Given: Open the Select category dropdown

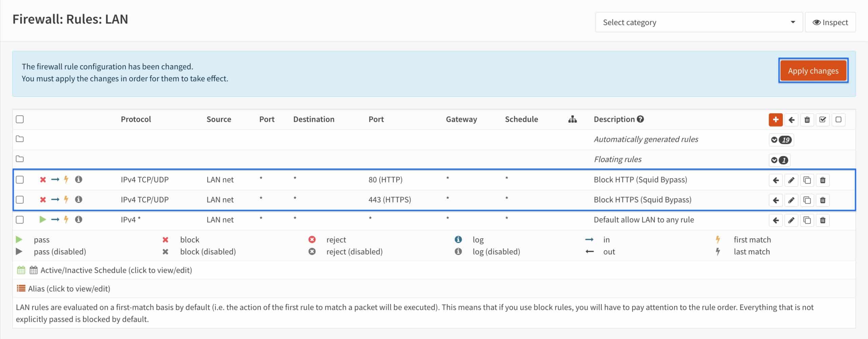Looking at the screenshot, I should pos(698,22).
